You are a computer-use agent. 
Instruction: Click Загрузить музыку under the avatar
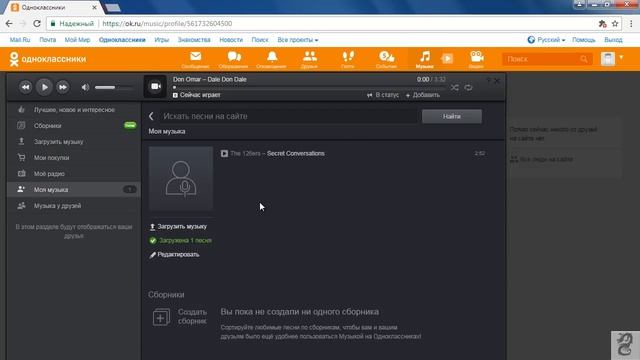click(x=178, y=227)
